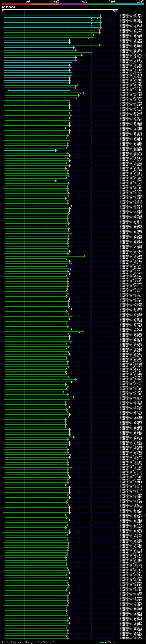Screen dimensions: 146x644
Task: Select hit label UniRef100_Q7U8K8
Action: click(x=131, y=213)
